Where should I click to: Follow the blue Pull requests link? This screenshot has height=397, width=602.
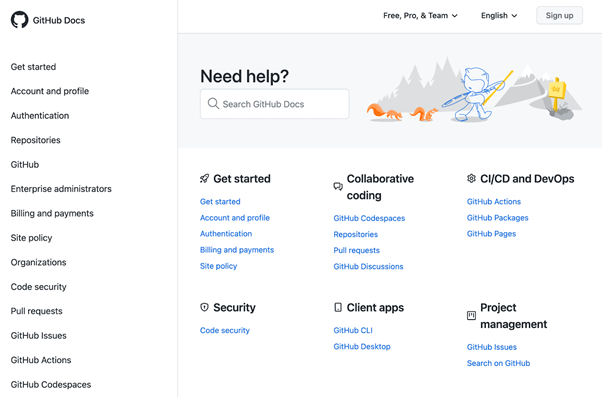[356, 250]
